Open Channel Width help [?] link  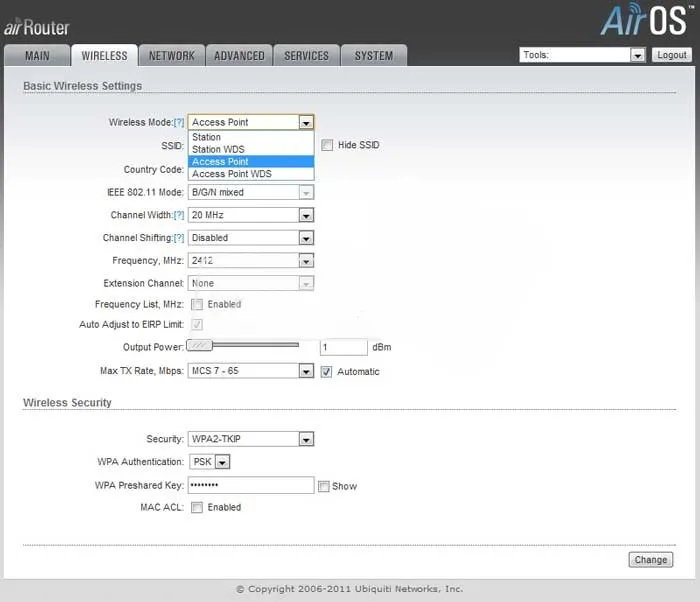pyautogui.click(x=179, y=215)
